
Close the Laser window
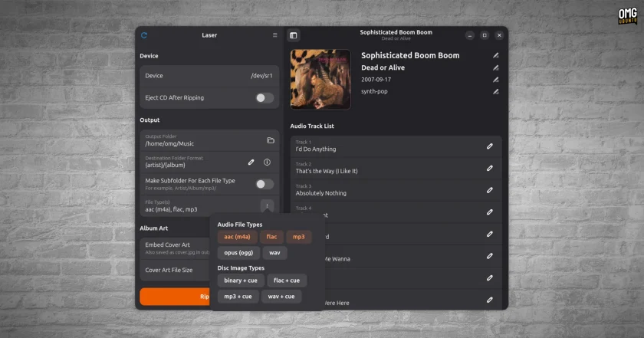499,35
